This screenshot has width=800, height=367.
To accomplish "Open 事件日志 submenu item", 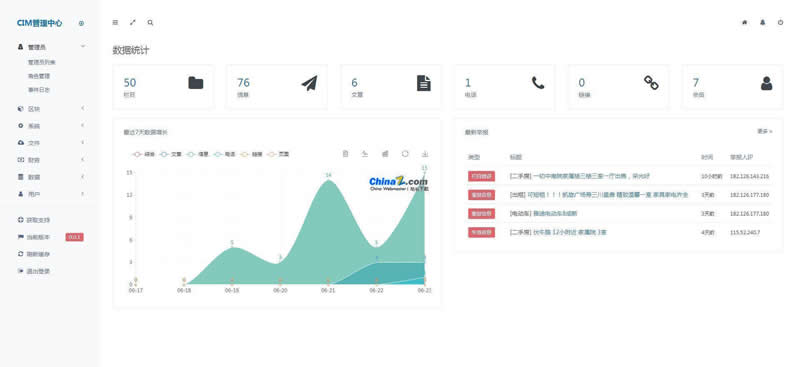I will pos(39,90).
